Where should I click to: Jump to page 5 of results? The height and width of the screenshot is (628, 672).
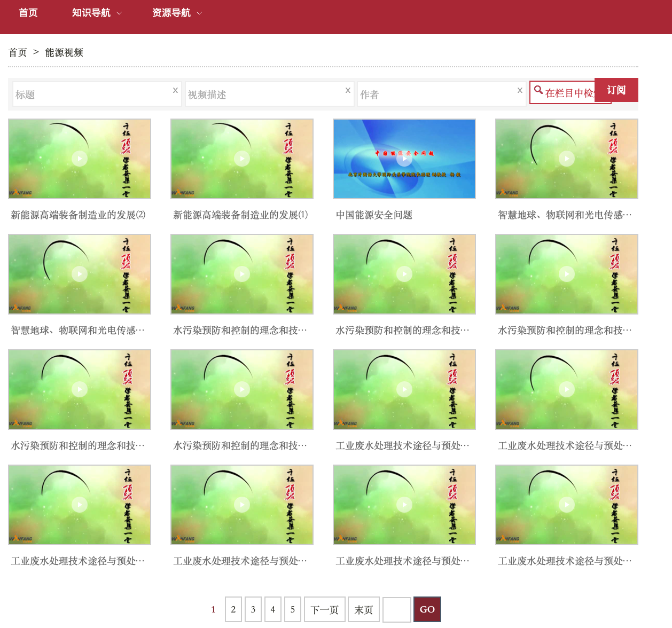(293, 609)
